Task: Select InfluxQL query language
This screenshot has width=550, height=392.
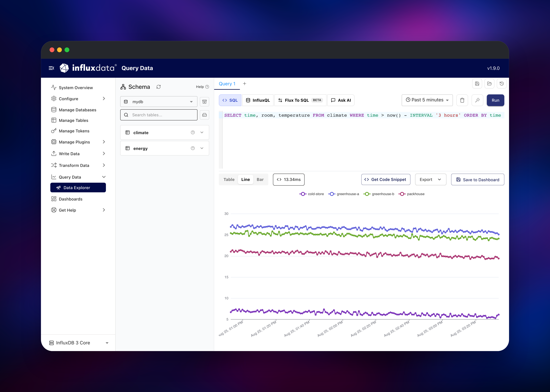Action: tap(258, 100)
